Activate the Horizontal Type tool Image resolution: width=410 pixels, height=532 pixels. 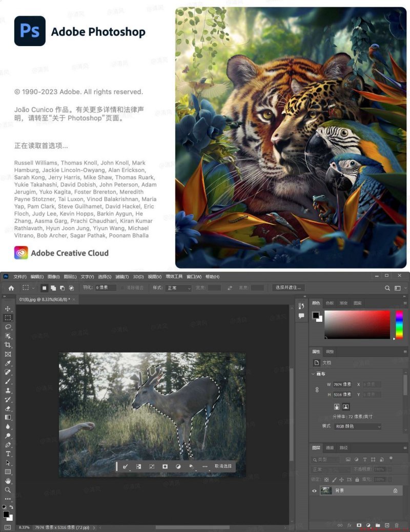point(8,454)
